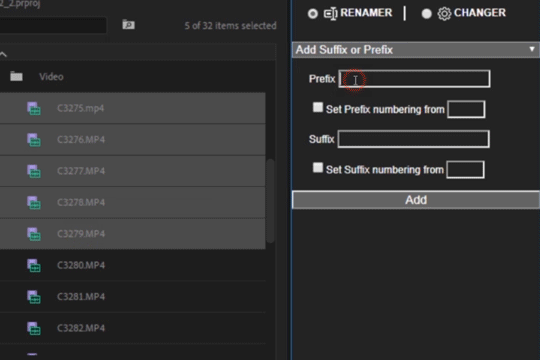
Task: Select the Video bin name
Action: click(51, 77)
